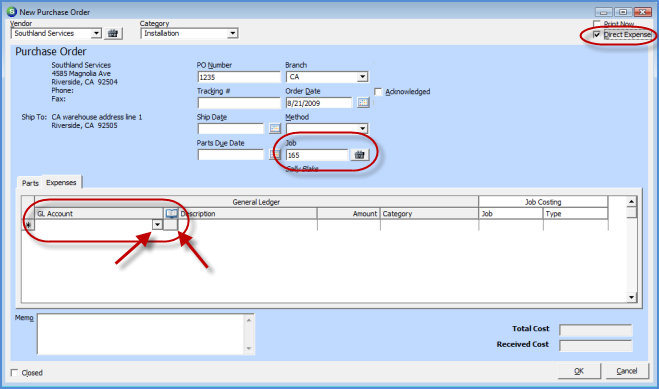Click the Job number field
Viewport: 659px width, 389px height.
(317, 155)
